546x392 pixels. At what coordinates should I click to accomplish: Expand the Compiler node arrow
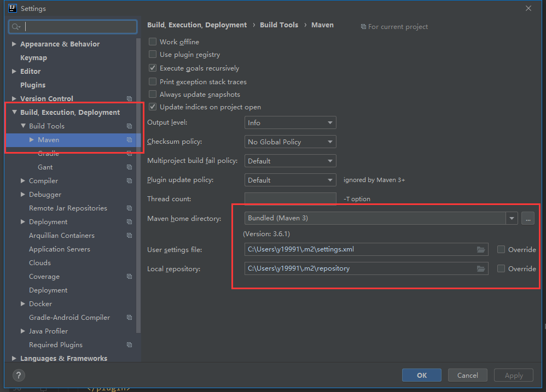pyautogui.click(x=22, y=181)
